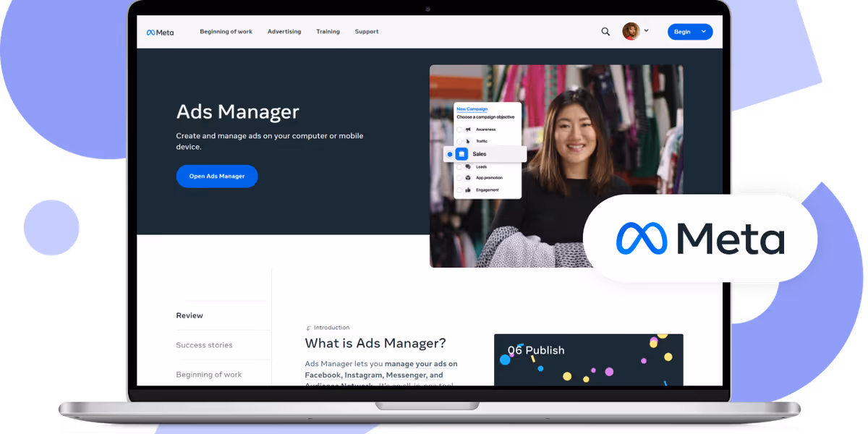
Task: Expand the Begin button dropdown arrow
Action: [x=703, y=31]
